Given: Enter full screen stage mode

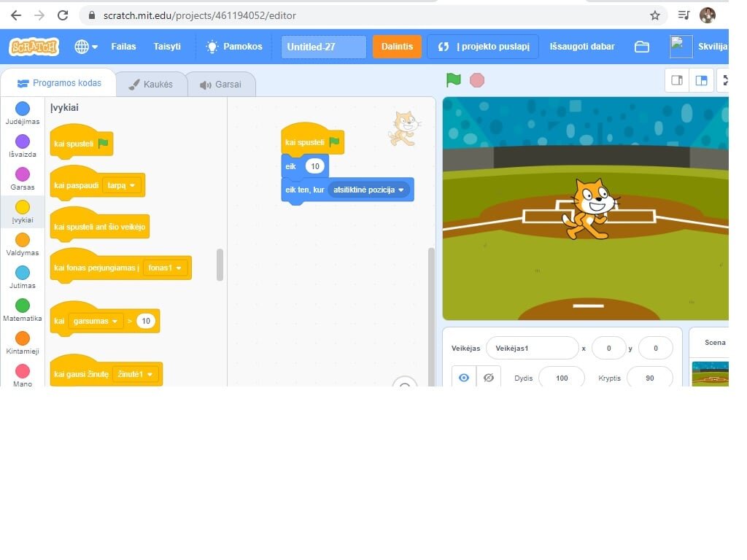Looking at the screenshot, I should click(724, 80).
